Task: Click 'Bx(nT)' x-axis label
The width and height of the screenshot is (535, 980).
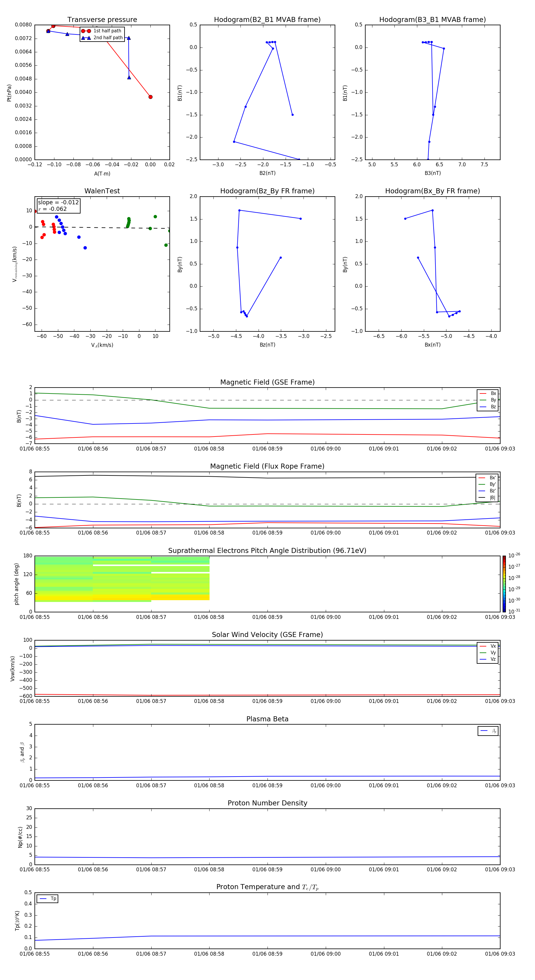Action: pos(432,345)
